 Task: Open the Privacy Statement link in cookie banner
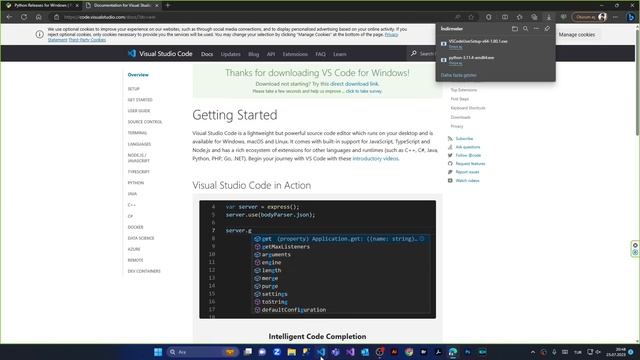[391, 35]
